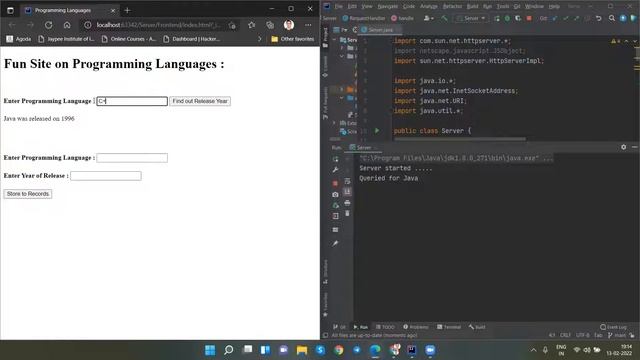640x360 pixels.
Task: Open Edge profile avatar
Action: point(289,25)
